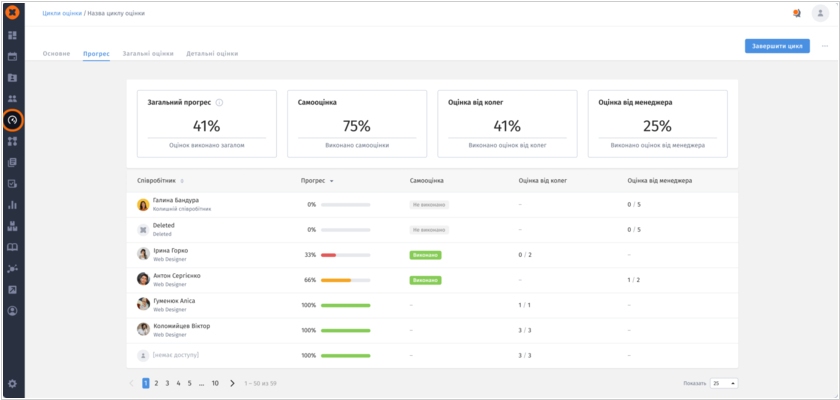Open the settings gear in sidebar
The image size is (840, 400).
[13, 384]
